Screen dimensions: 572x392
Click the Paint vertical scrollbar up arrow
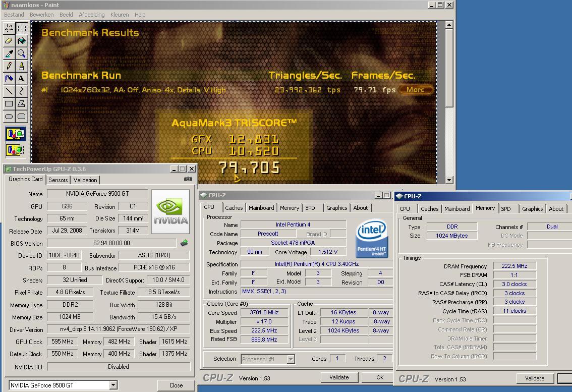449,25
